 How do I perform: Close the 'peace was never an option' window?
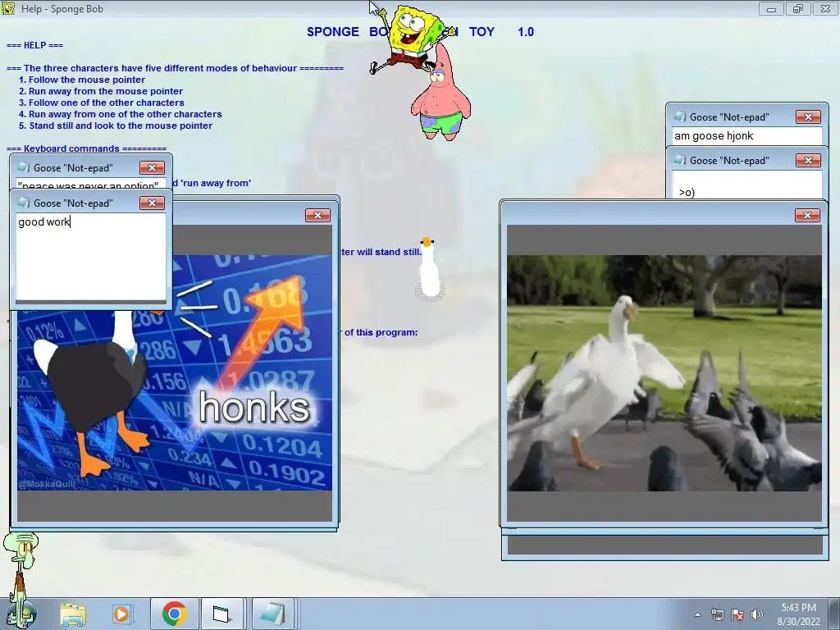152,167
